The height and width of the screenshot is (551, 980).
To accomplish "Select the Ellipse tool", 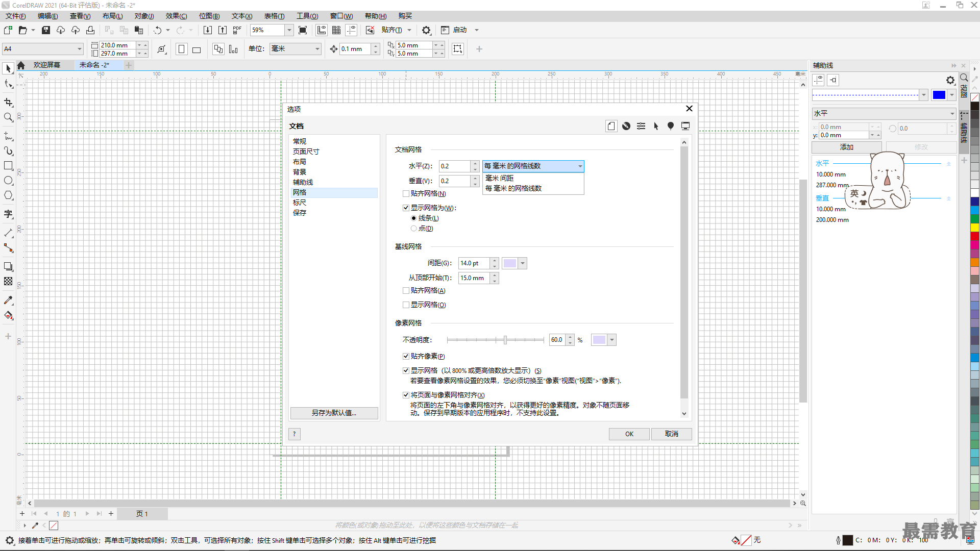I will [8, 181].
